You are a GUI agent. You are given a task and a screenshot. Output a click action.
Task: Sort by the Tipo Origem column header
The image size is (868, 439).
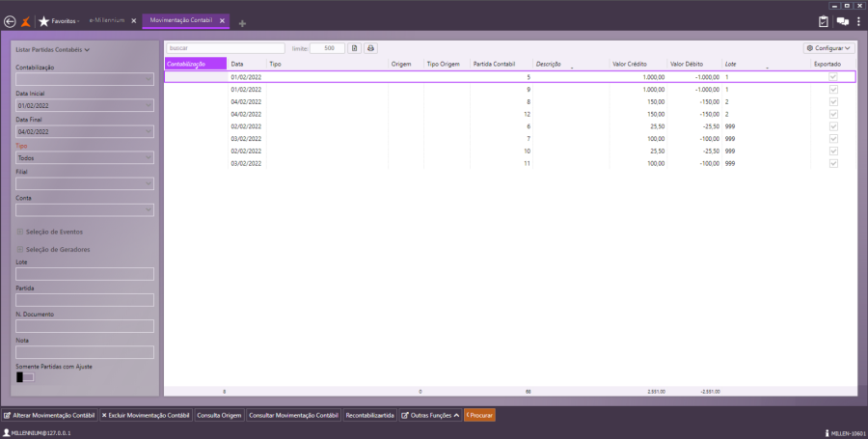click(x=447, y=65)
